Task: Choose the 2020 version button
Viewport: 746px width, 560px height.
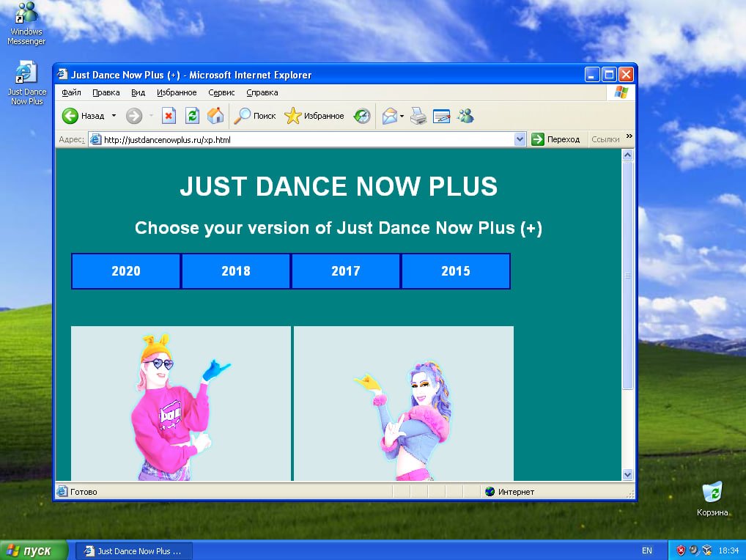Action: tap(126, 271)
